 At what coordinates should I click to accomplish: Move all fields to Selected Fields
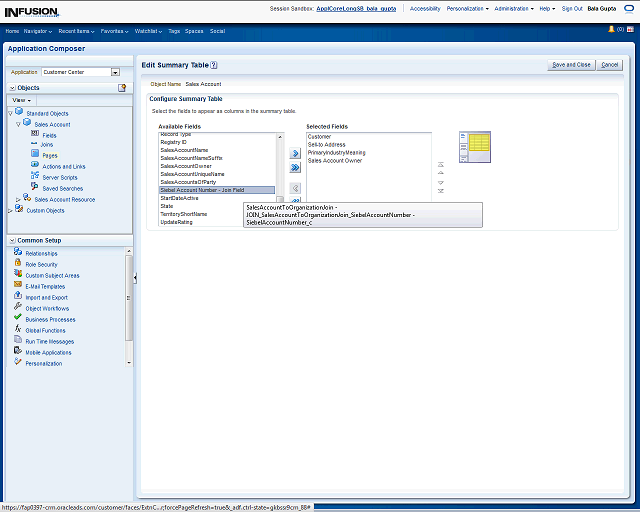pyautogui.click(x=295, y=168)
